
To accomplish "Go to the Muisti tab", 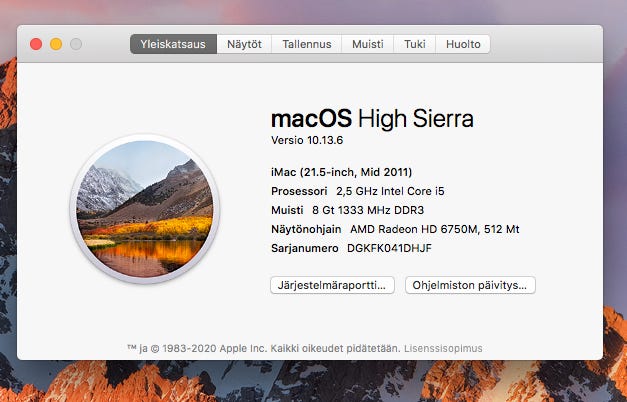I will (367, 44).
